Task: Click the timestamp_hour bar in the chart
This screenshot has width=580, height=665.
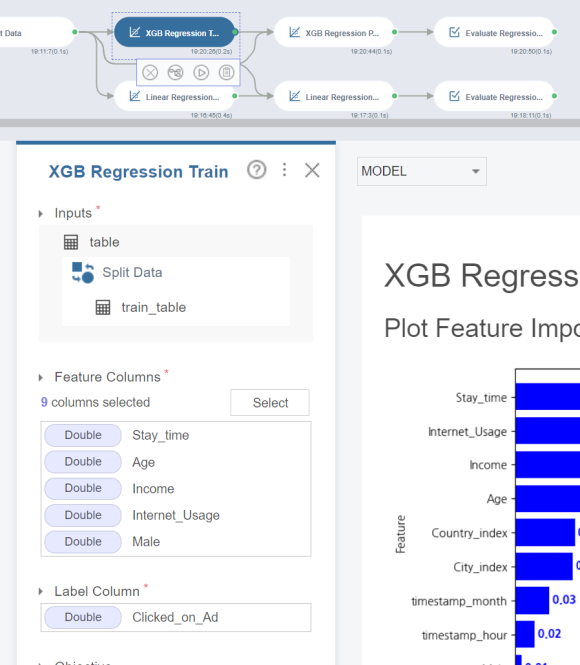Action: pyautogui.click(x=525, y=634)
